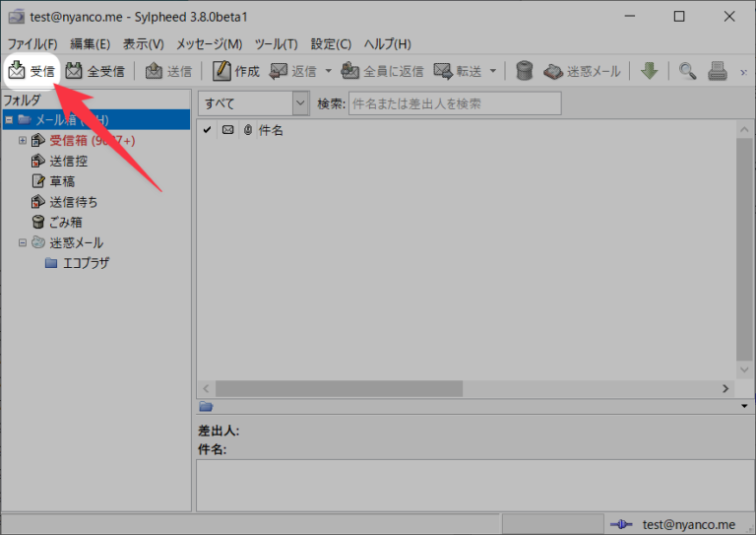Viewport: 756px width, 535px height.
Task: Click the printer icon in toolbar
Action: (718, 71)
